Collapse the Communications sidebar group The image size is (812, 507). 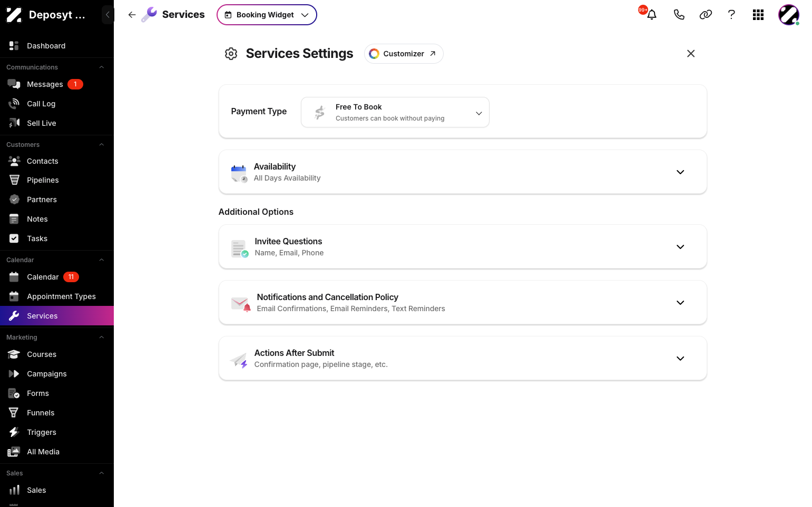coord(102,67)
